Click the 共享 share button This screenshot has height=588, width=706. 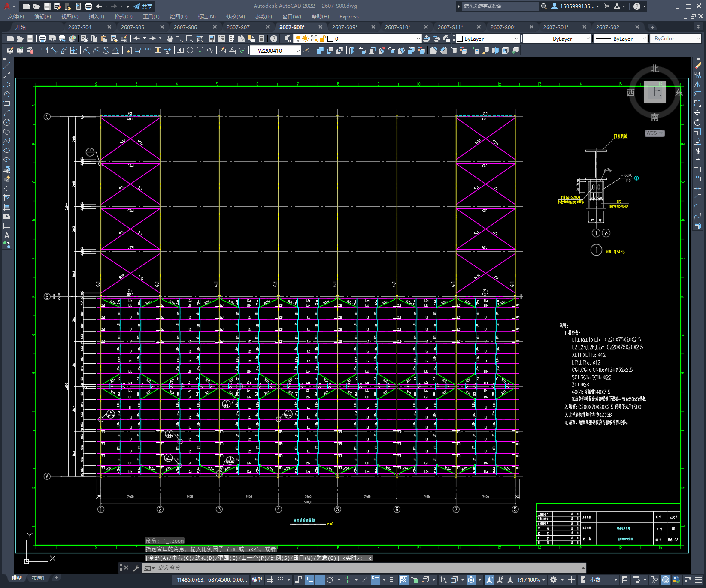(143, 6)
